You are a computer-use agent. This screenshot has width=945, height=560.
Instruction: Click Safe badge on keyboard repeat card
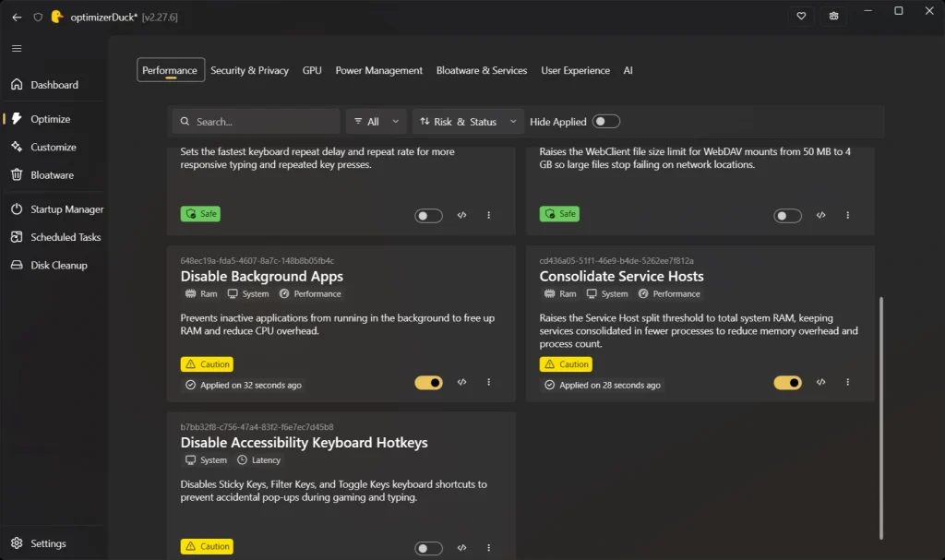tap(200, 214)
